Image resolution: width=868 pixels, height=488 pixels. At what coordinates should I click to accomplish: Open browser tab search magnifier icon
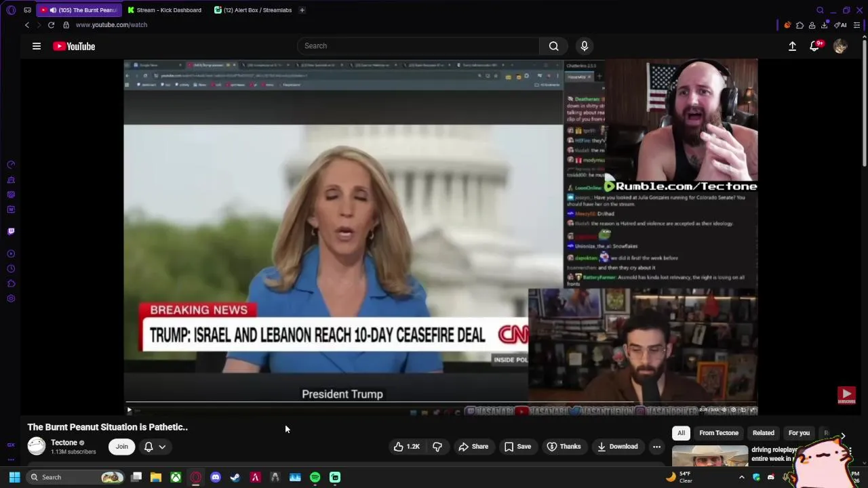[x=820, y=10]
